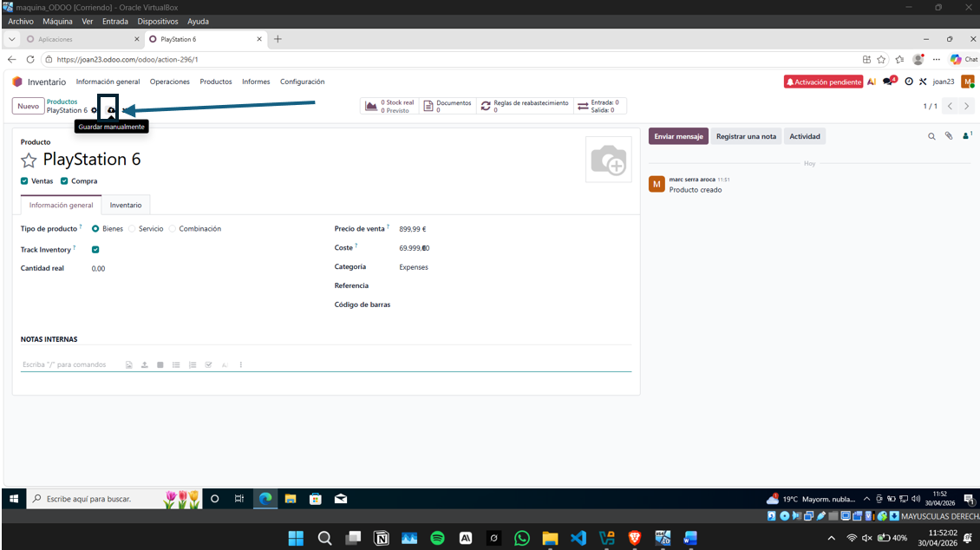Image resolution: width=980 pixels, height=550 pixels.
Task: Click the orange user avatar in the navbar
Action: click(x=968, y=82)
